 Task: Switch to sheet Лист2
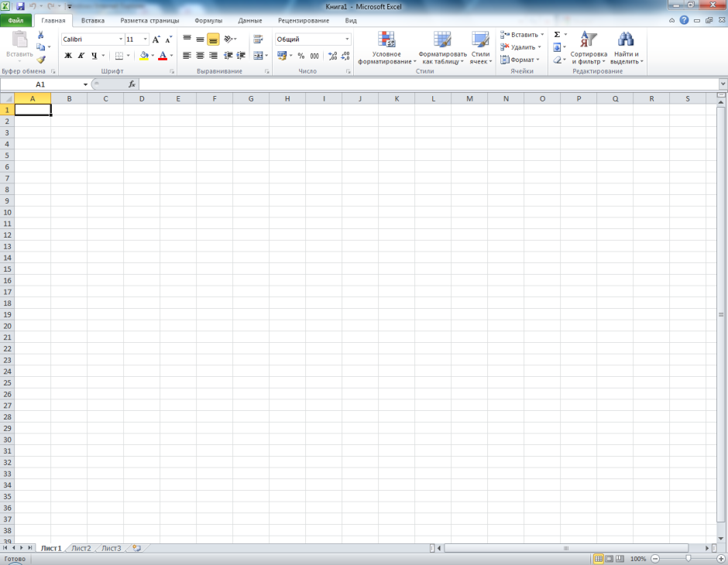click(81, 548)
